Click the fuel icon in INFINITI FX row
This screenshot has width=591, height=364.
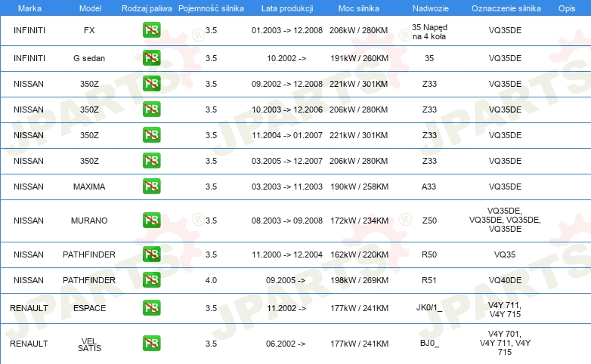coord(151,31)
